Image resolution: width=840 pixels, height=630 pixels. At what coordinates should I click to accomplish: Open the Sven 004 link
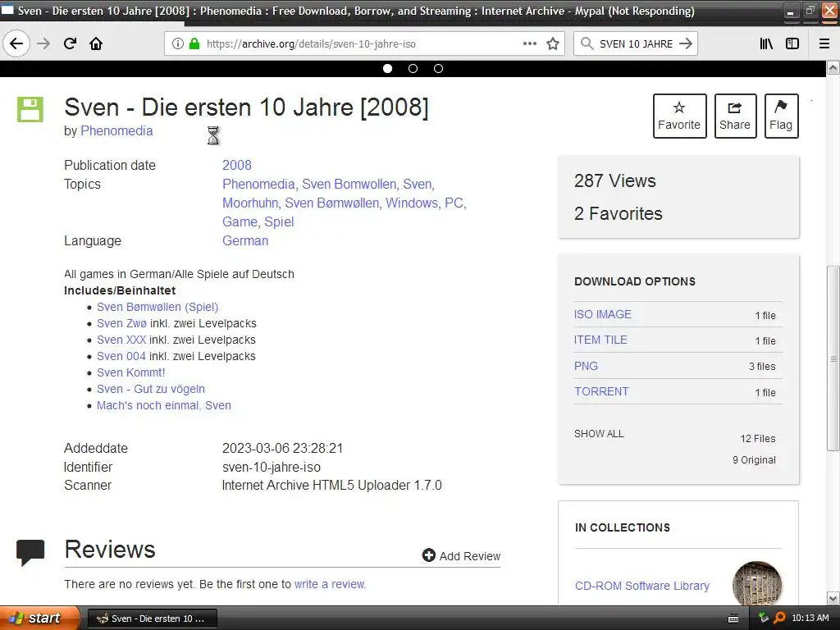121,356
